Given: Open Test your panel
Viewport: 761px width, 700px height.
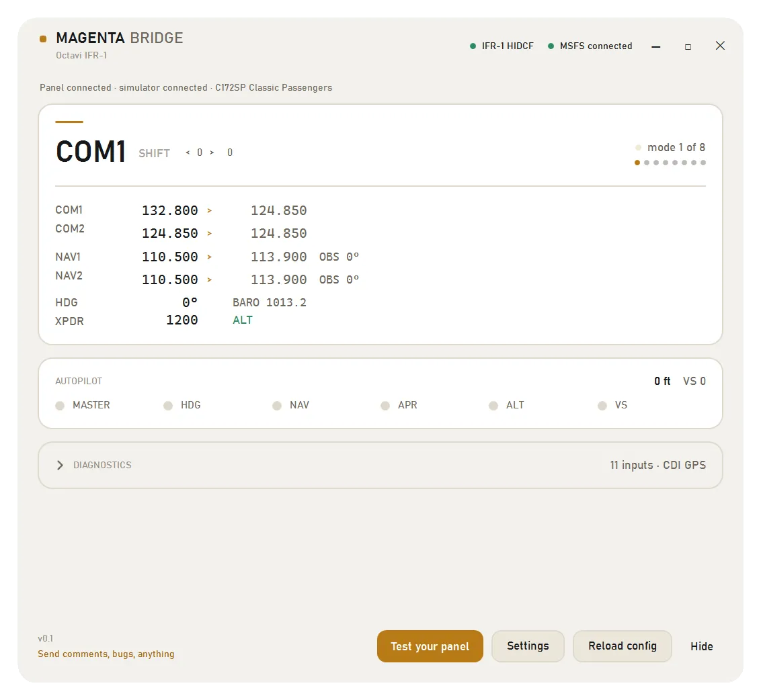Looking at the screenshot, I should (430, 646).
